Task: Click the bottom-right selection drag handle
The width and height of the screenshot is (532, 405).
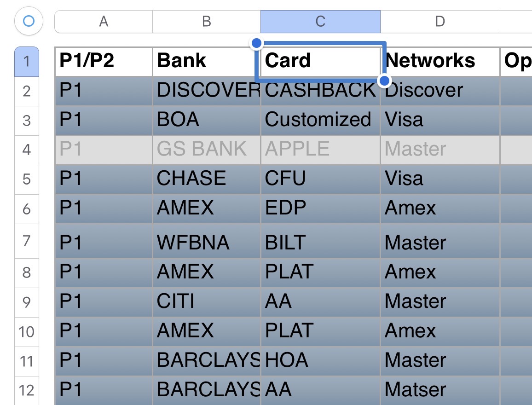Action: point(384,81)
